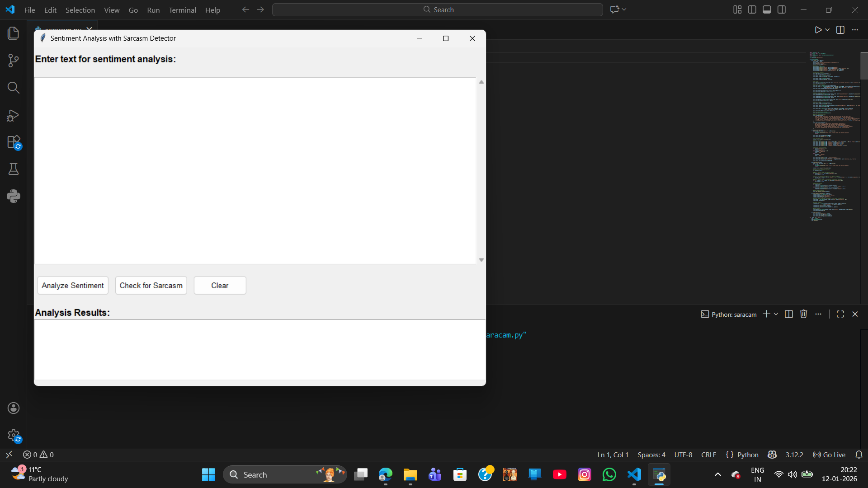Kill the terminal with the trash icon
The height and width of the screenshot is (488, 868).
803,314
